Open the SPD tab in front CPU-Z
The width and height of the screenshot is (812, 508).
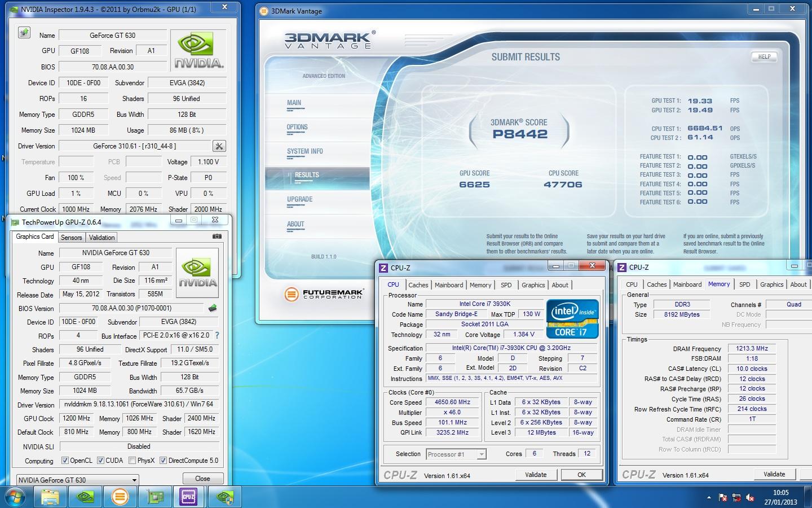point(506,285)
